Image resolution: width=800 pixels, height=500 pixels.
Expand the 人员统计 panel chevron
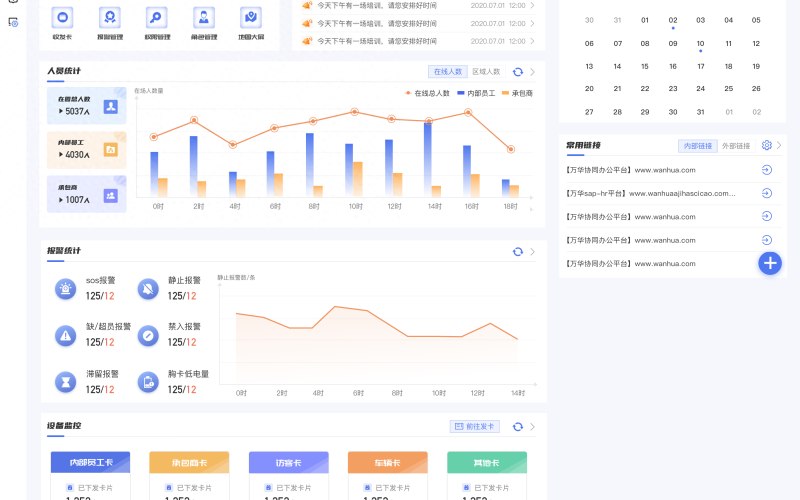click(x=532, y=72)
